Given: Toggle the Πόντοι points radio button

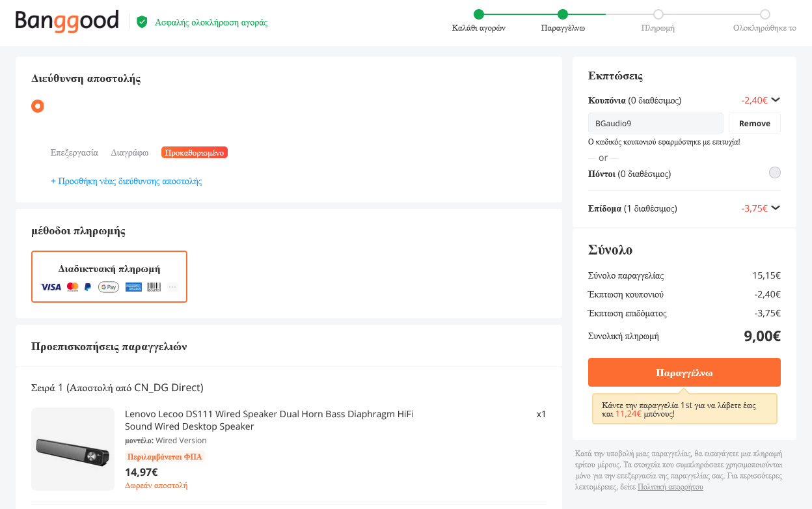Looking at the screenshot, I should pos(774,173).
